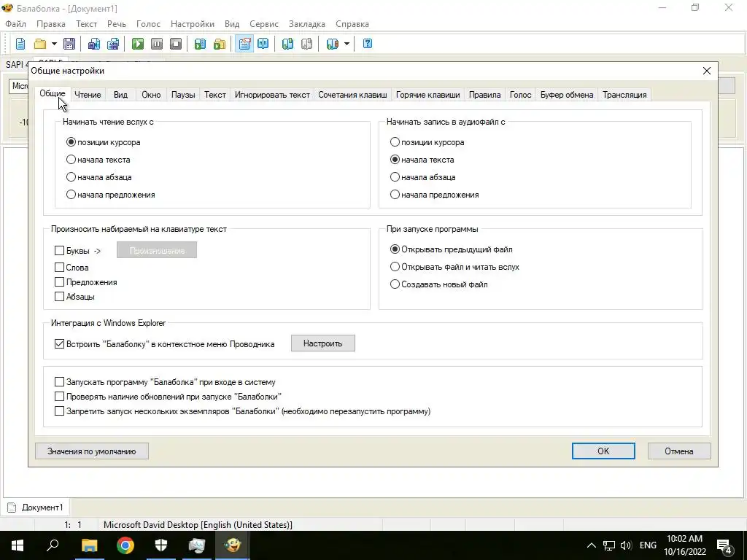Viewport: 747px width, 560px height.
Task: Click the grey Stop toolbar icon
Action: click(x=176, y=44)
